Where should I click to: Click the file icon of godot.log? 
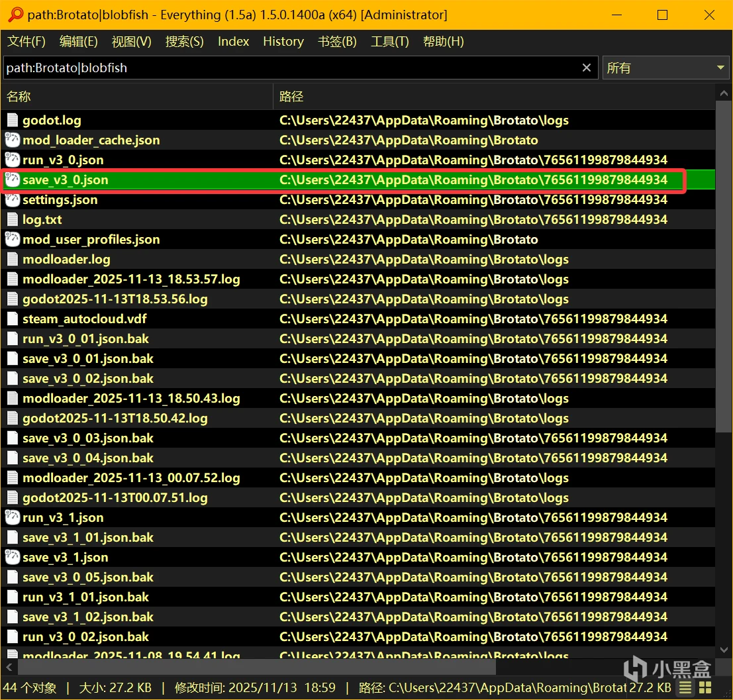pyautogui.click(x=13, y=120)
